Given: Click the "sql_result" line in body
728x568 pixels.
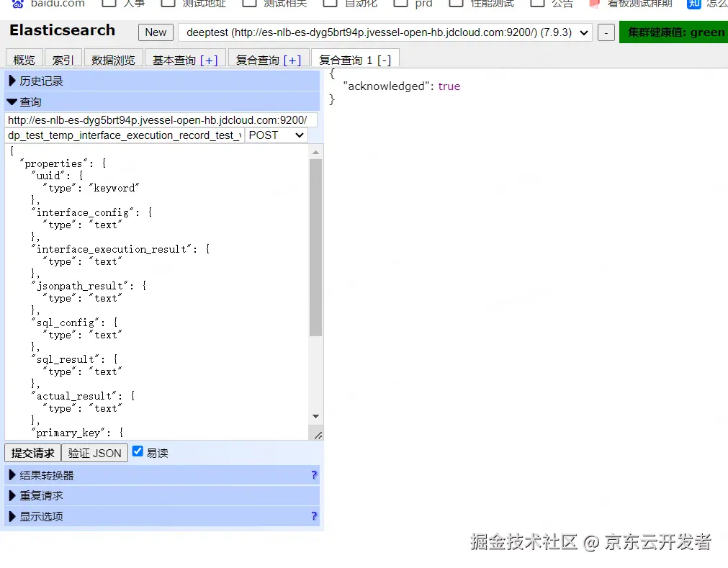Looking at the screenshot, I should [x=75, y=359].
